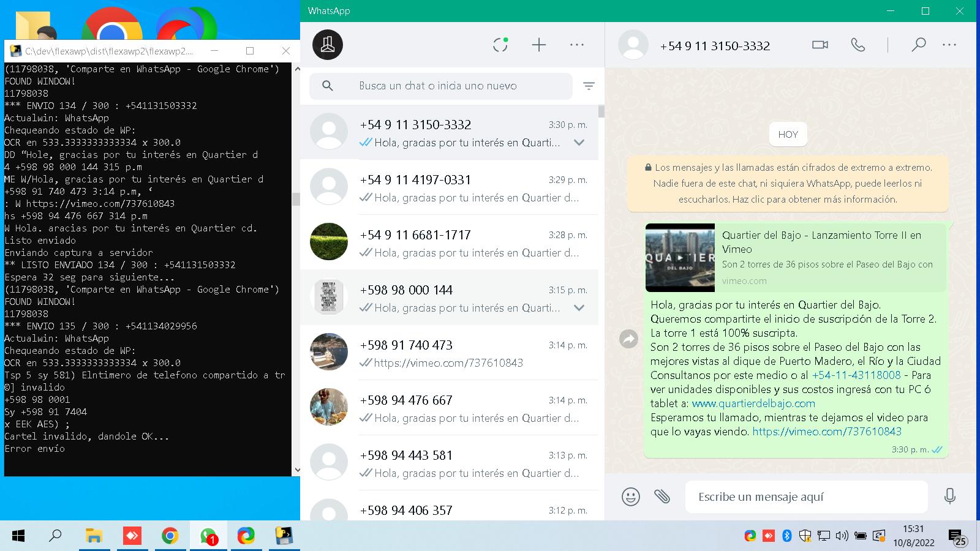Record a voice message with microphone
Image resolution: width=980 pixels, height=551 pixels.
(x=950, y=497)
